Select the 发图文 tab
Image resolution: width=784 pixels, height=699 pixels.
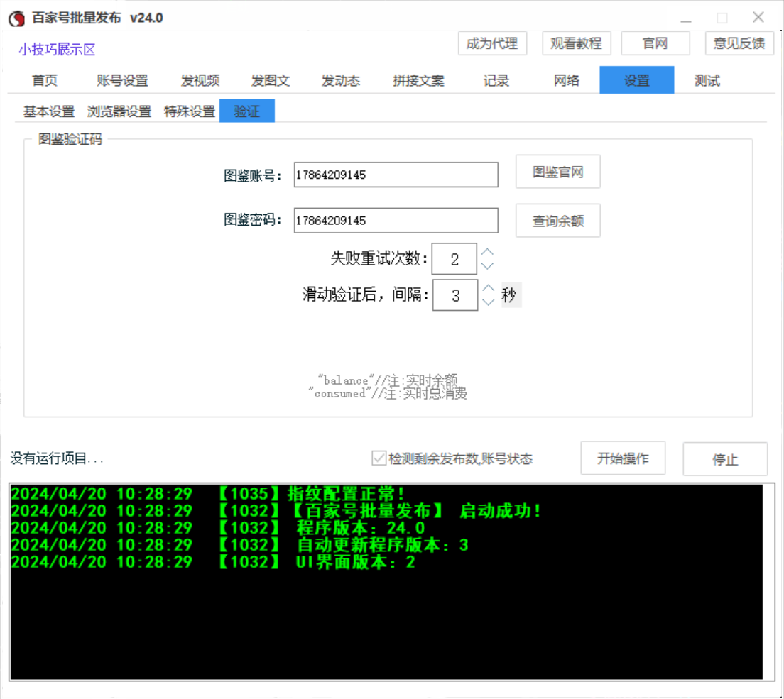(271, 80)
